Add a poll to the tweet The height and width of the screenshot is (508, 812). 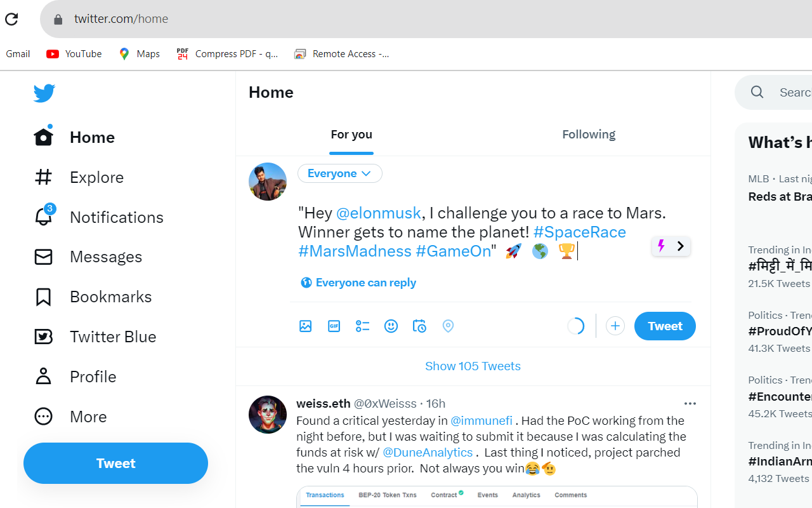coord(362,326)
